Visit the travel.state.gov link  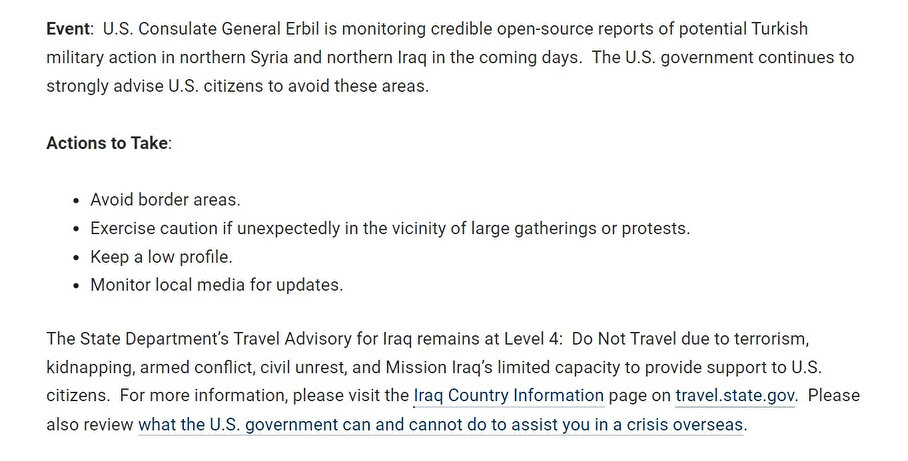735,395
